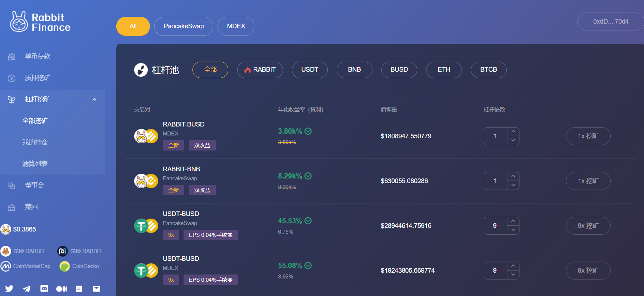
Task: Click the RABBIT price coin icon
Action: point(6,229)
